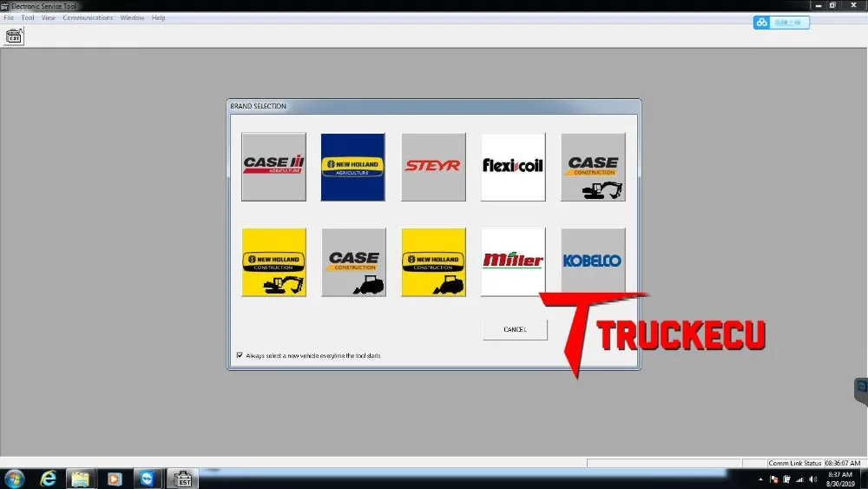This screenshot has width=868, height=489.
Task: Click the action center flag tray icon
Action: coord(774,479)
